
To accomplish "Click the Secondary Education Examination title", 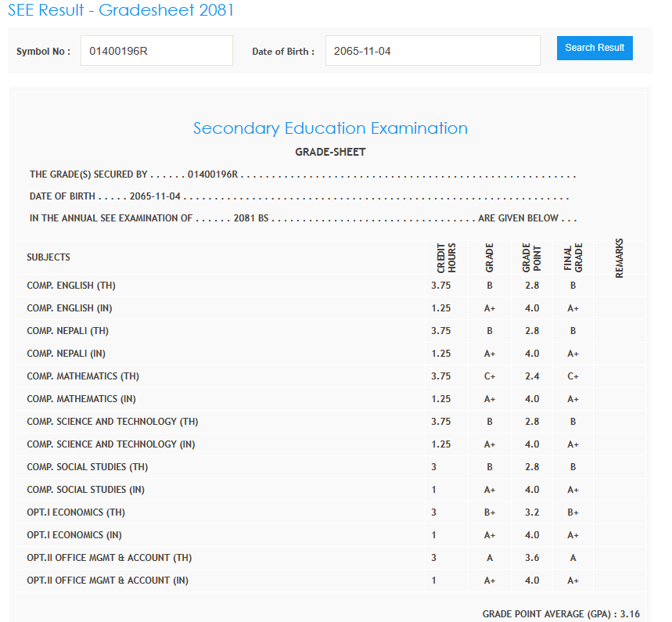I will point(330,128).
